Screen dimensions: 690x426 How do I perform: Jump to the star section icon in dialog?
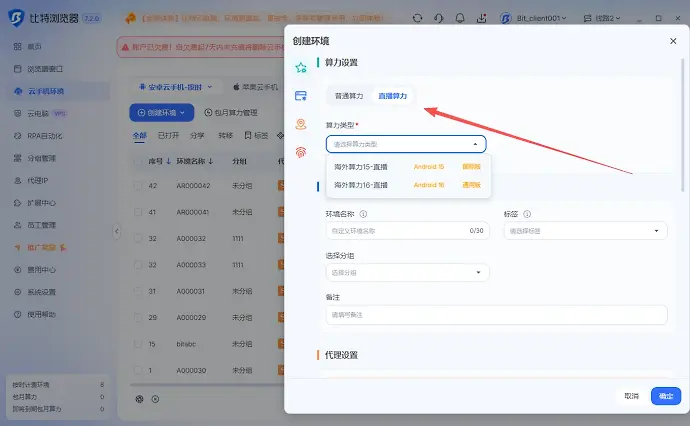[x=301, y=67]
